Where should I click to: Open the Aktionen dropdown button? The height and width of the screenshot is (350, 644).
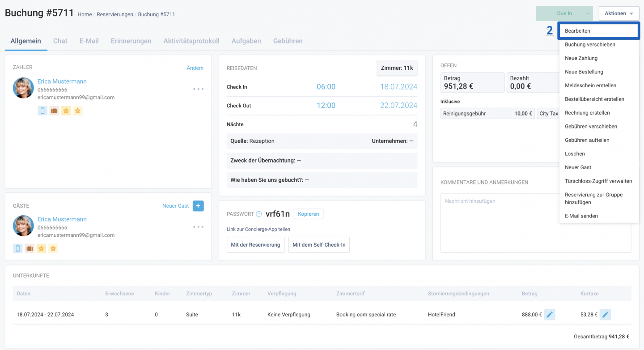point(619,13)
